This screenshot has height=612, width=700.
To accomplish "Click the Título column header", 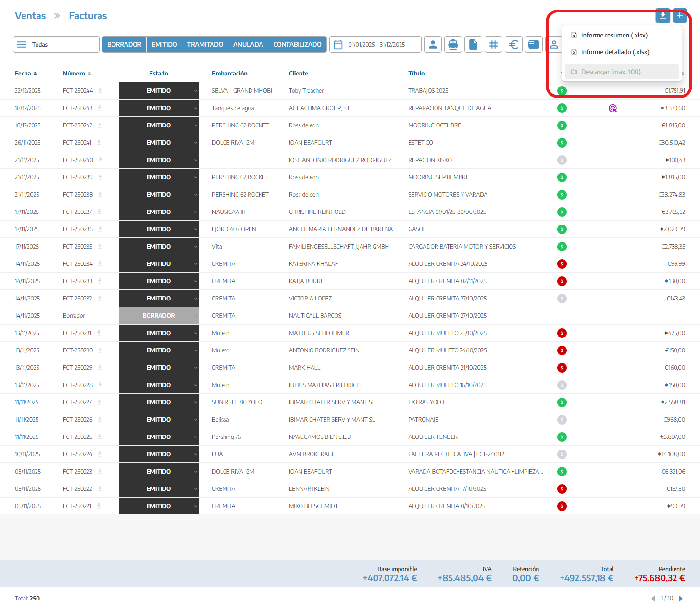I will (416, 74).
